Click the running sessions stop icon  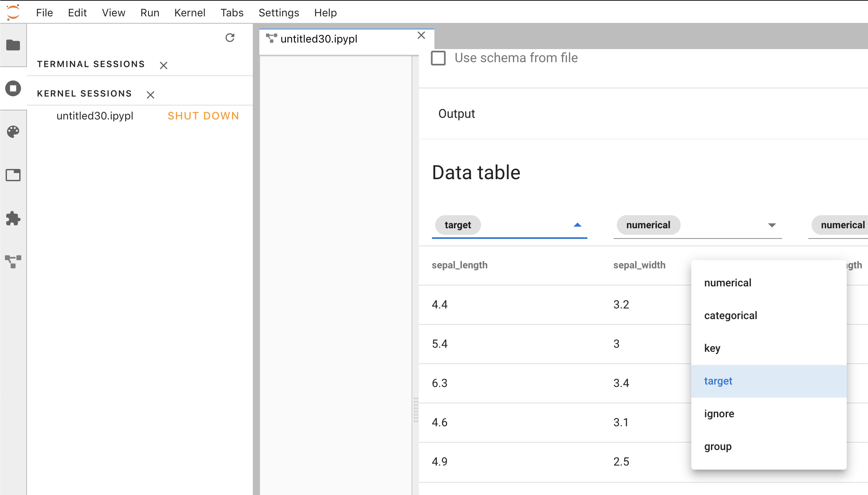(x=13, y=88)
